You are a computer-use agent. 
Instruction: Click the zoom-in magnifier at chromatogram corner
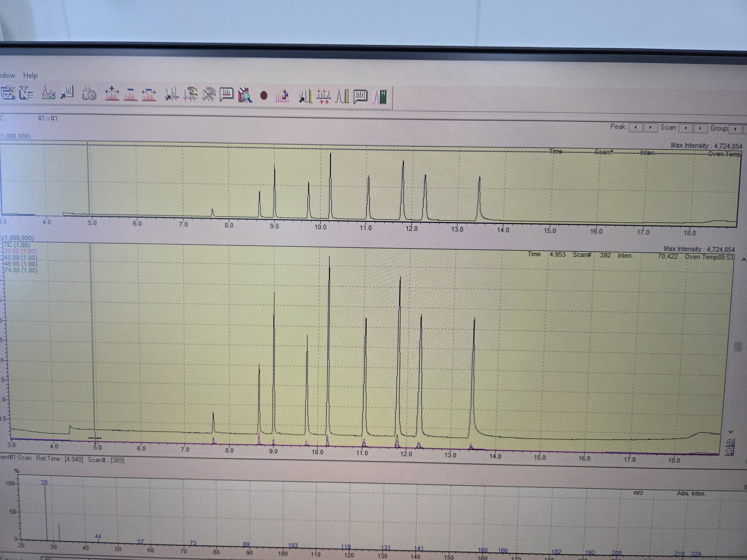coord(729,442)
